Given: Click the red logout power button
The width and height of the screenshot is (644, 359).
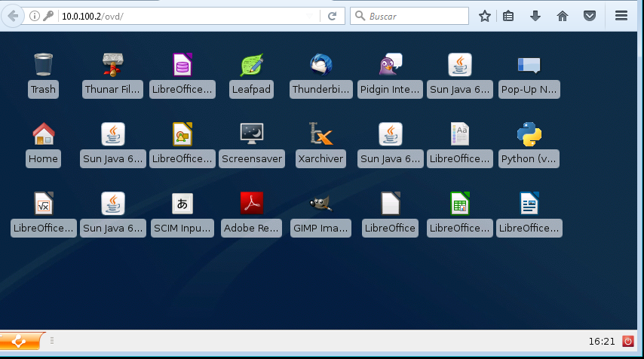Looking at the screenshot, I should (x=627, y=342).
